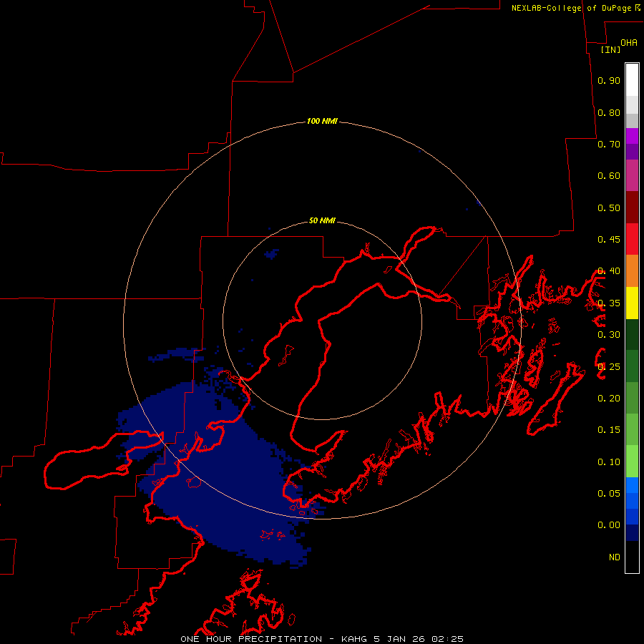Click the 50 NMI range ring label
The height and width of the screenshot is (644, 644).
tap(323, 221)
